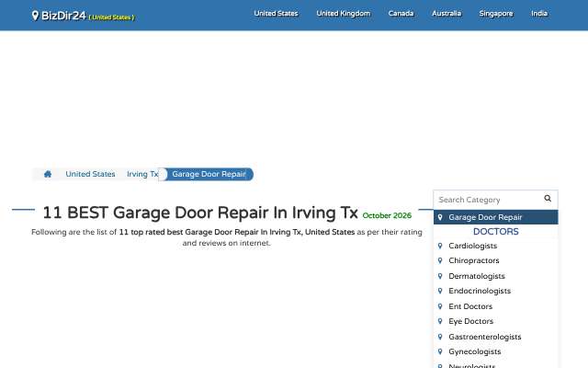Open United States in top navigation
The width and height of the screenshot is (588, 368).
[276, 14]
